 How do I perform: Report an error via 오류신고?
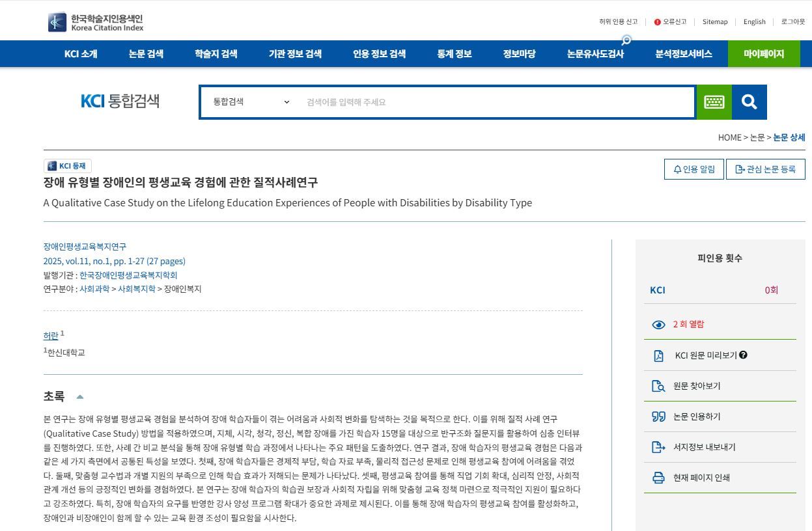click(x=675, y=22)
